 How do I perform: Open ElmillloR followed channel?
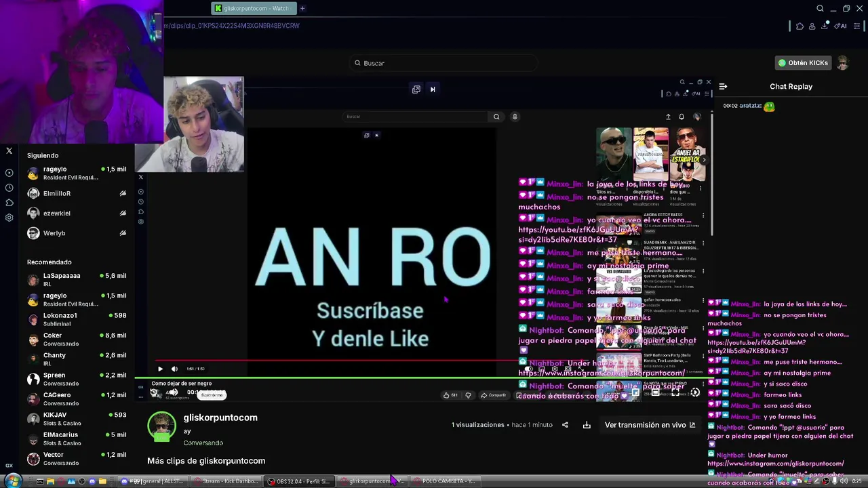(77, 193)
